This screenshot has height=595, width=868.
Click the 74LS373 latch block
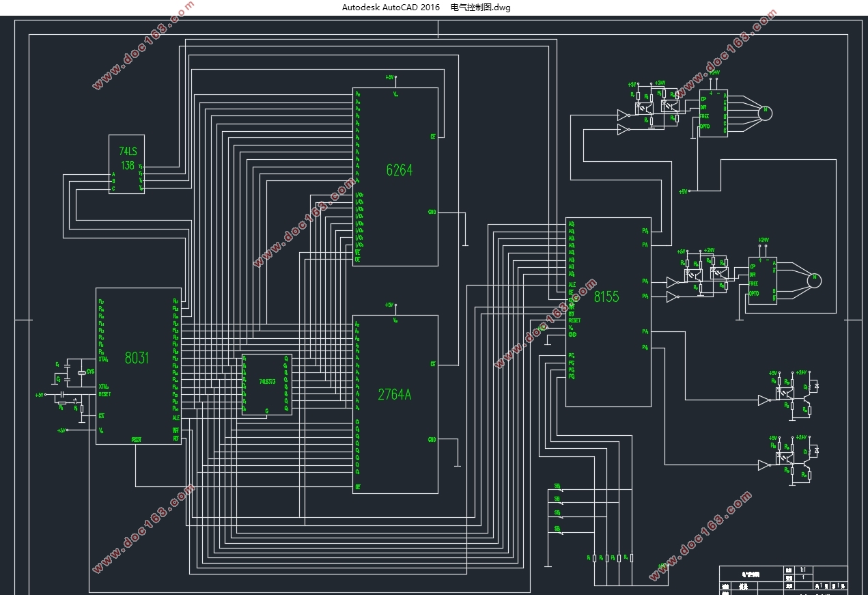tap(266, 384)
